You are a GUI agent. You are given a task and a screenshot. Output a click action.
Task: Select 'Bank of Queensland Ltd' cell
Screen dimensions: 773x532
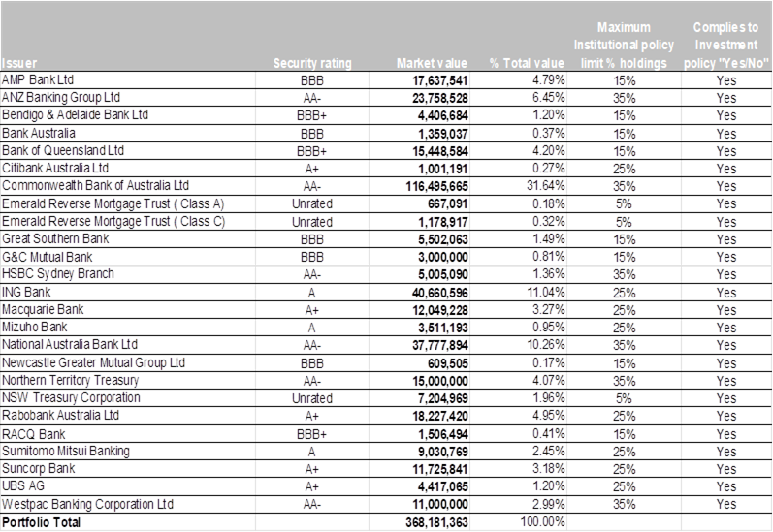[63, 151]
